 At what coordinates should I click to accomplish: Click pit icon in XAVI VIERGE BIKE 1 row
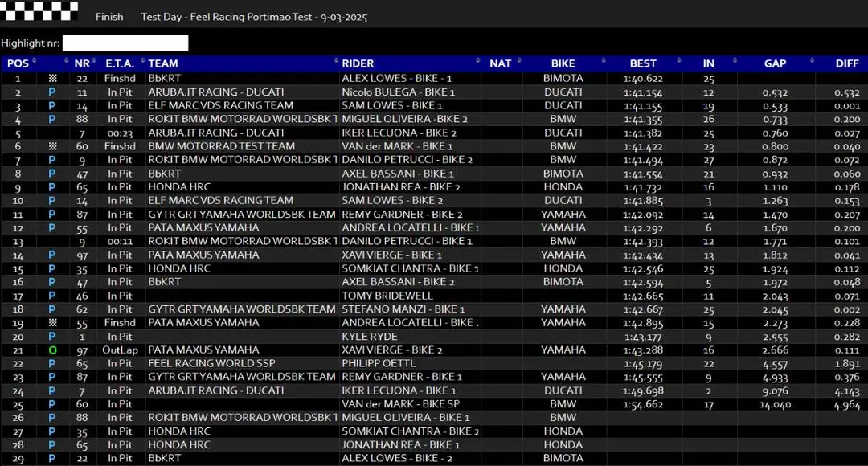tap(52, 255)
